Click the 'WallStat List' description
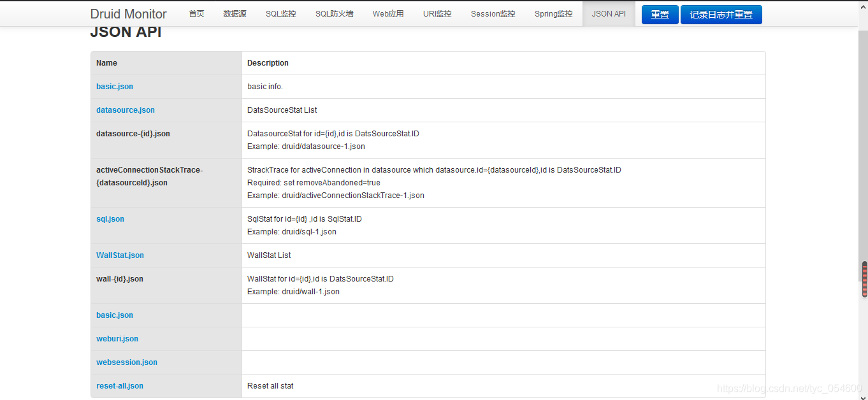Screen dimensions: 868x400 269,255
